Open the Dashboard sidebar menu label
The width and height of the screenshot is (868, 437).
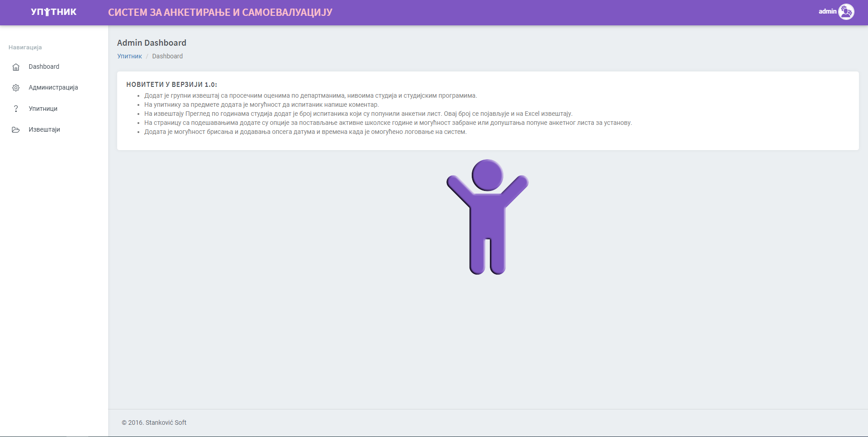[44, 66]
